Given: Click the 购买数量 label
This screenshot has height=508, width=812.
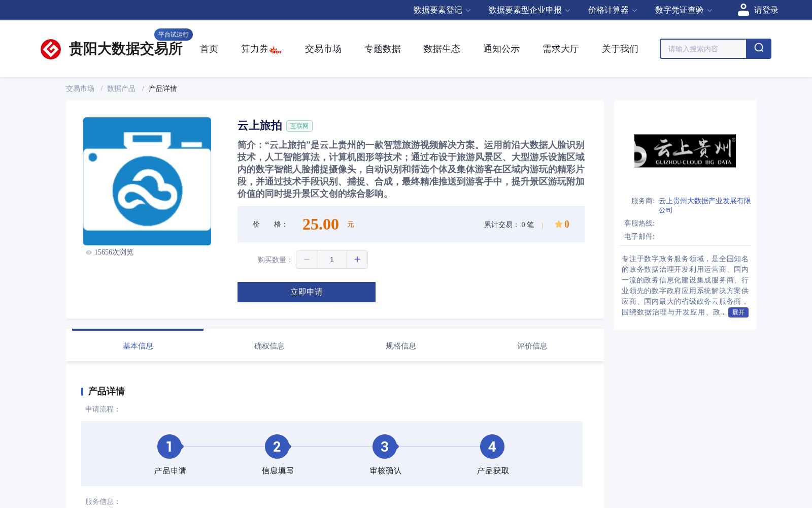Looking at the screenshot, I should 275,260.
